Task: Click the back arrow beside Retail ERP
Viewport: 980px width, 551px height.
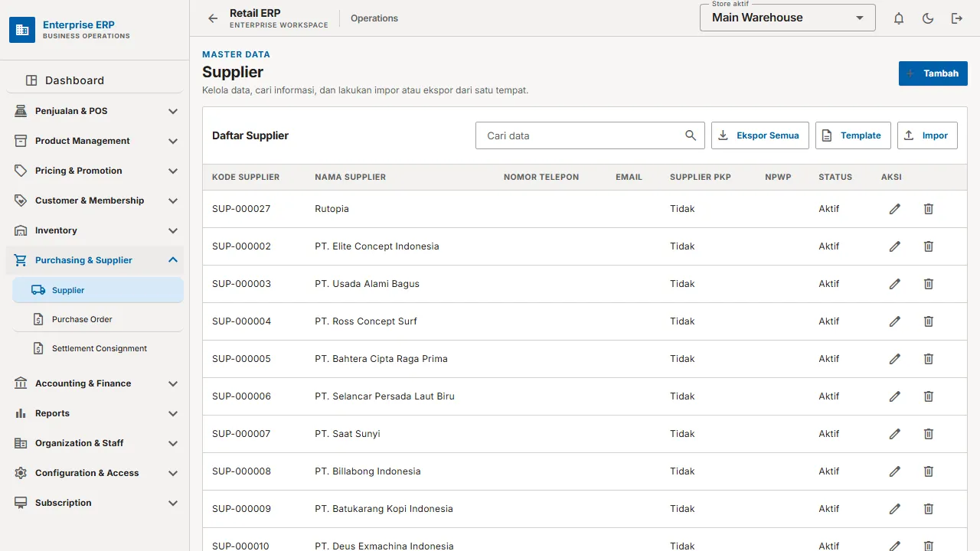Action: click(213, 18)
